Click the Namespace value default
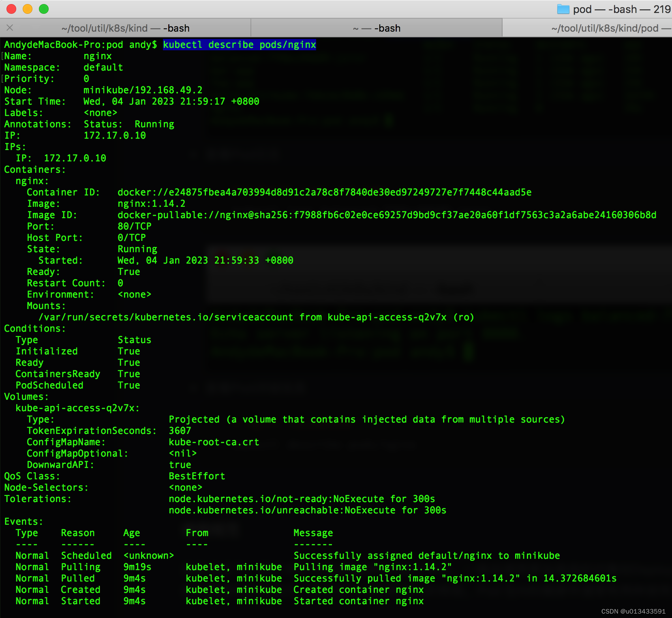The image size is (672, 618). 103,67
